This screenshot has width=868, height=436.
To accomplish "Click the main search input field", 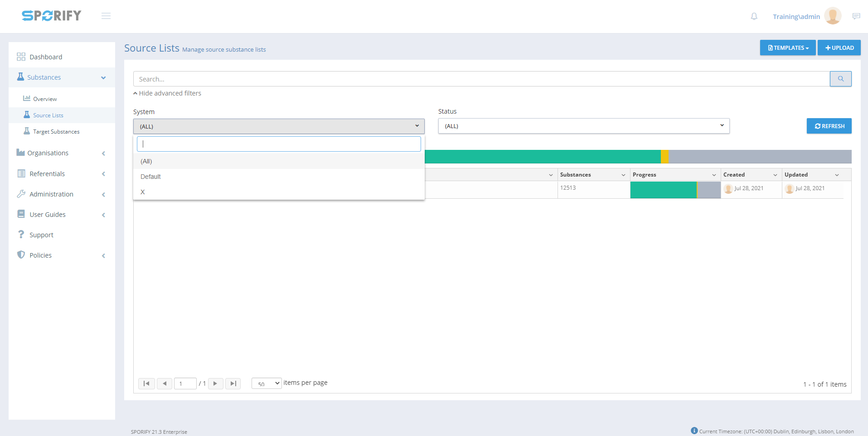I will 481,79.
